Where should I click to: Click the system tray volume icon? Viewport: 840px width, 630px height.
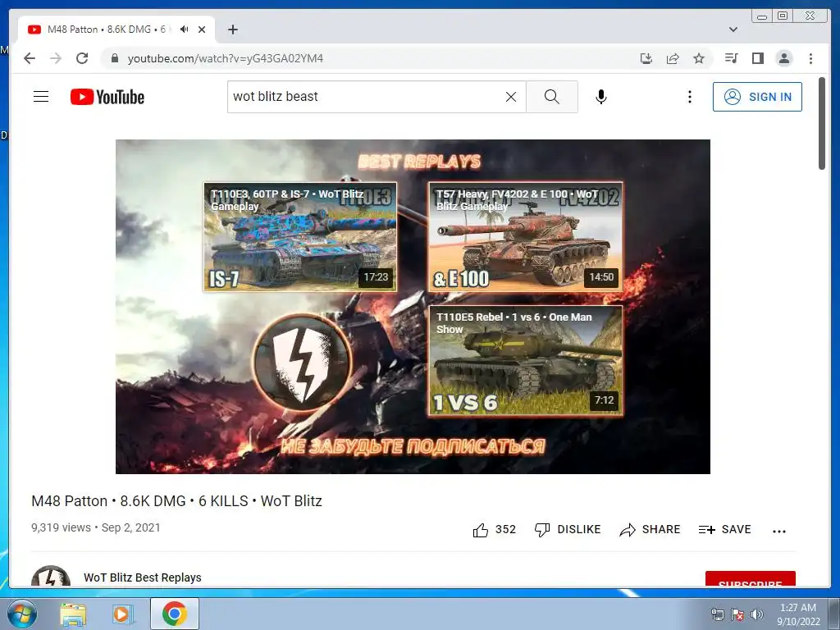757,614
